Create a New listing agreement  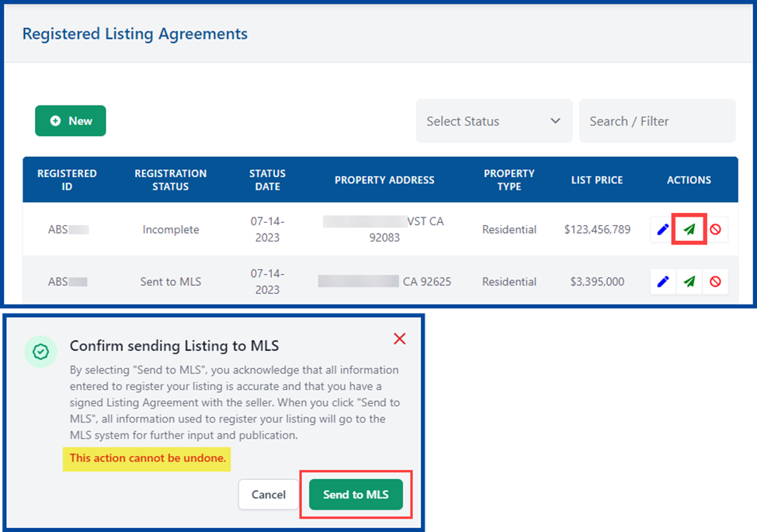(x=71, y=121)
